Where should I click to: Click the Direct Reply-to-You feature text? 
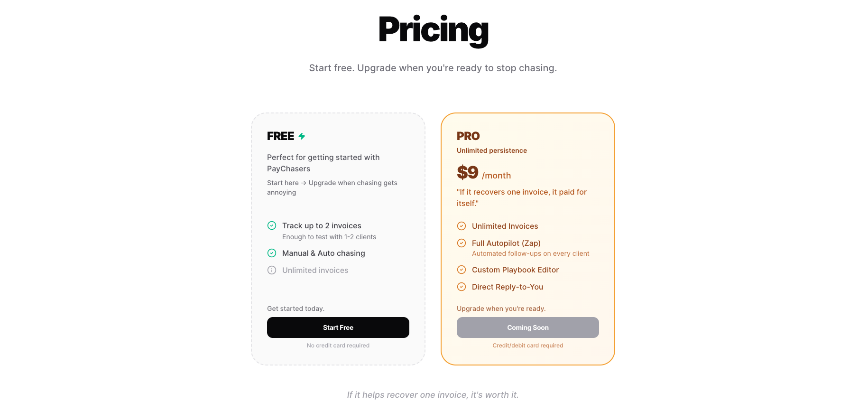[x=508, y=287]
